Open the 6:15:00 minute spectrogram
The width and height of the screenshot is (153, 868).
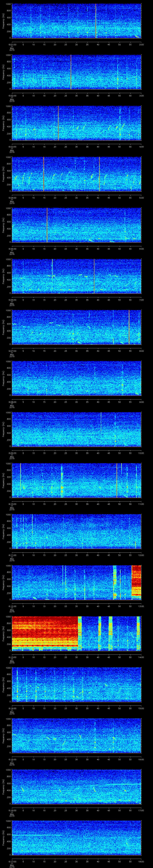77,736
